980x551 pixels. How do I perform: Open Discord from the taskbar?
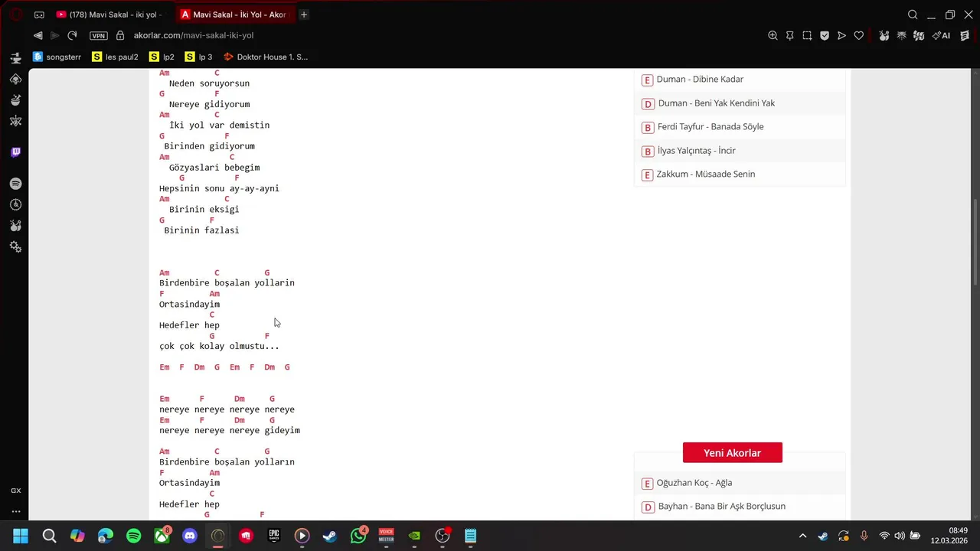(x=190, y=536)
